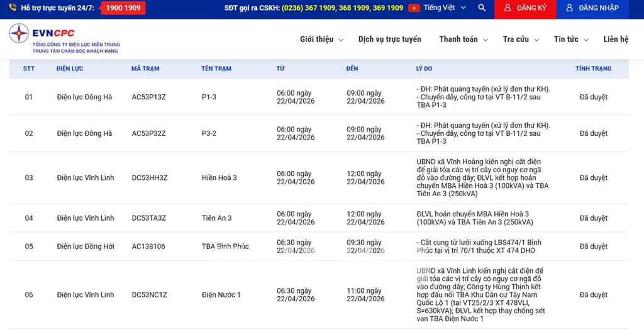The width and height of the screenshot is (644, 332).
Task: Click the phone support icon
Action: [x=13, y=8]
